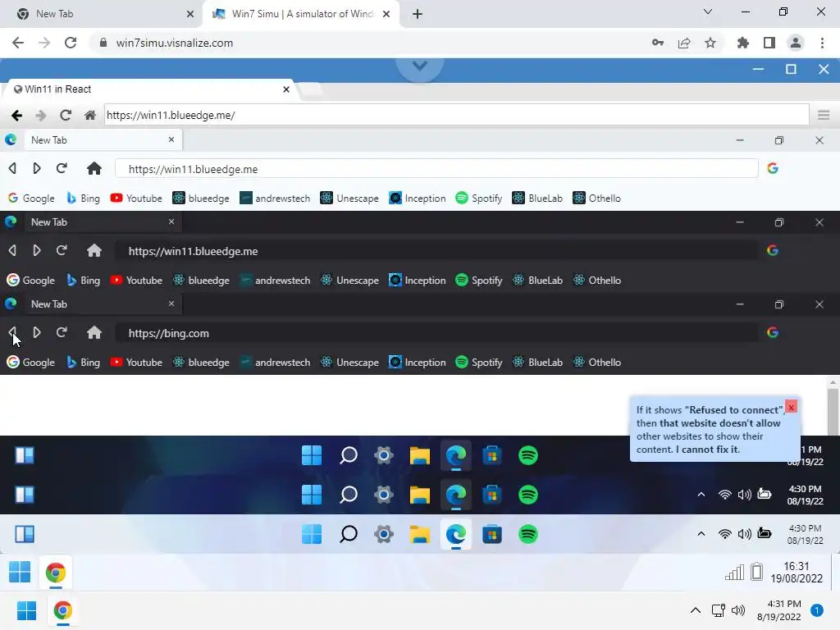Click the share page icon in Chrome

(684, 43)
